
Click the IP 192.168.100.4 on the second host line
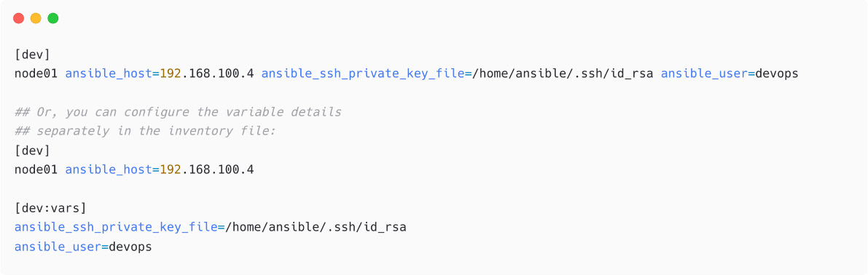tap(207, 170)
